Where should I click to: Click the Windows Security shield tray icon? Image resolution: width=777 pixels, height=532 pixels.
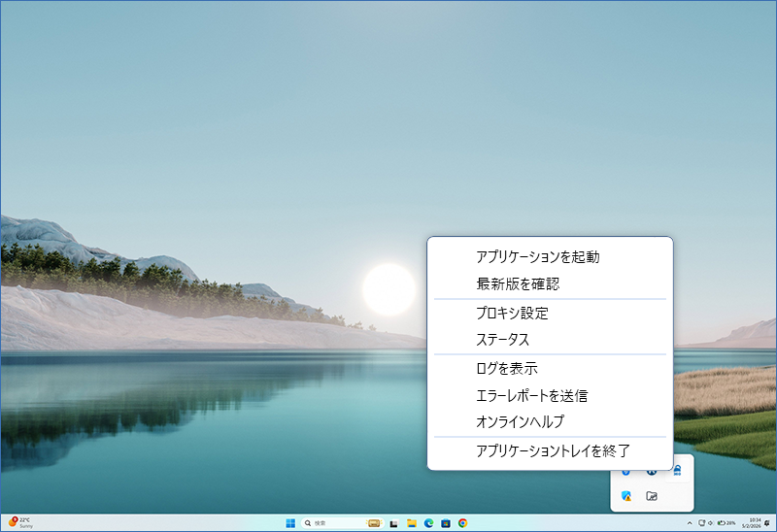(626, 496)
